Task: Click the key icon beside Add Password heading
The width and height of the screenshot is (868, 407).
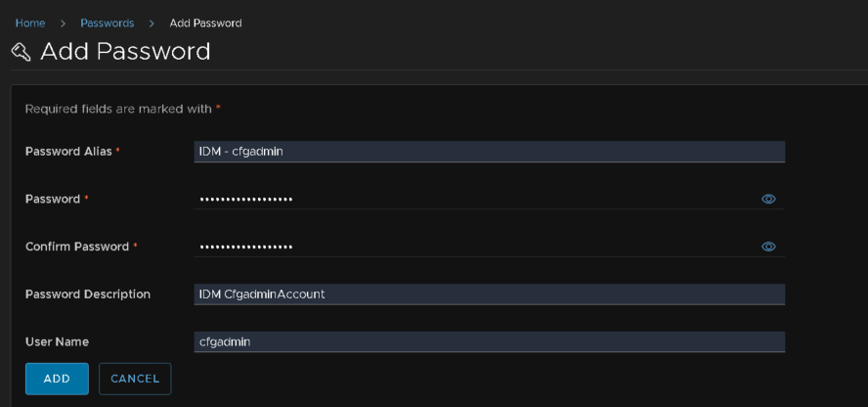Action: [22, 52]
